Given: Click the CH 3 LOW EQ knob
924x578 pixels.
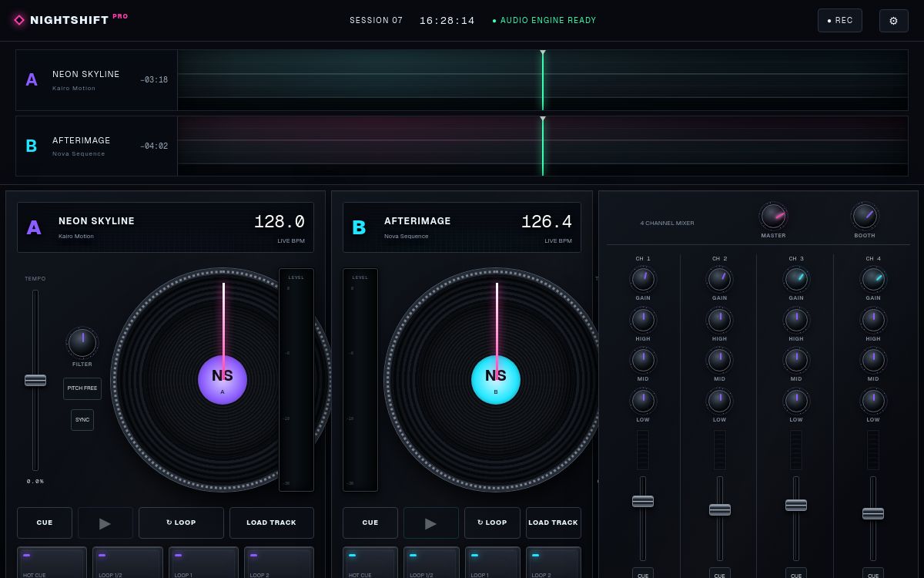Looking at the screenshot, I should (x=796, y=401).
